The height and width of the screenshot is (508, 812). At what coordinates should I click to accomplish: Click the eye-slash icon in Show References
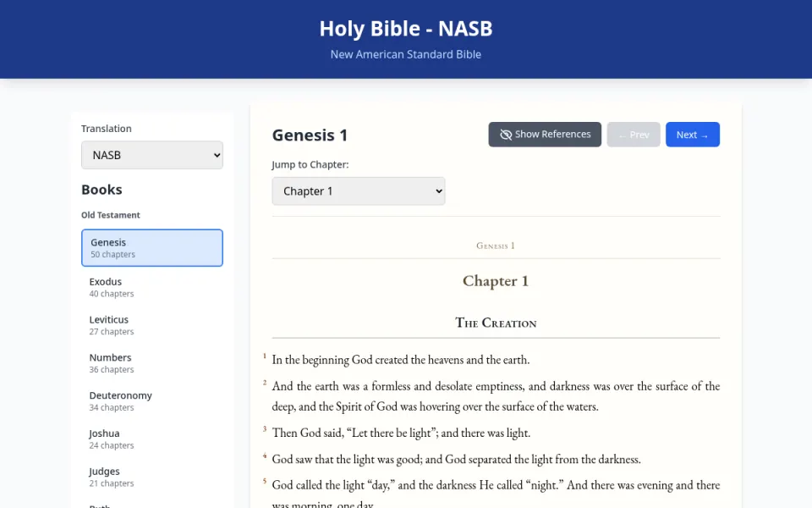[506, 135]
